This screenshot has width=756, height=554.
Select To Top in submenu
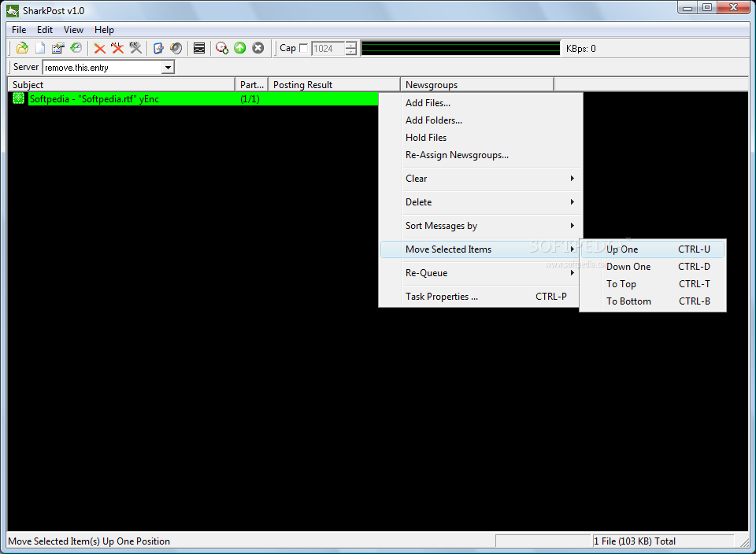(653, 284)
